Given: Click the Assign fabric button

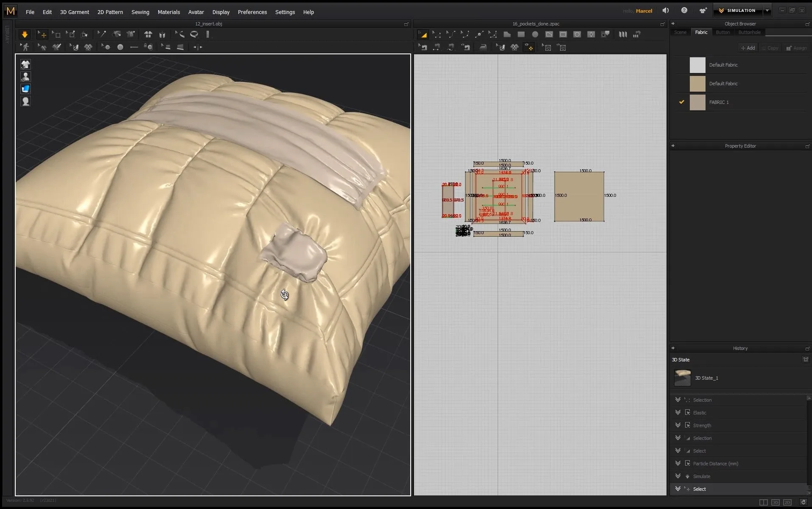Looking at the screenshot, I should 796,48.
